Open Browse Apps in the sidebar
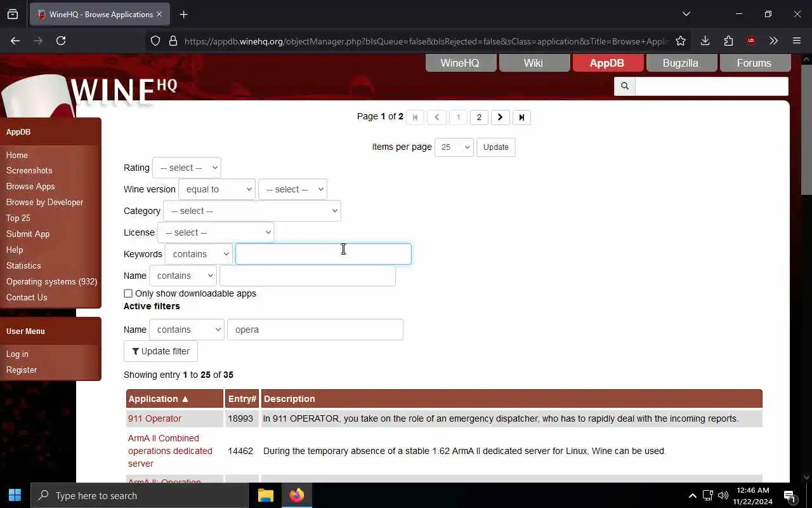812x508 pixels. pyautogui.click(x=30, y=186)
